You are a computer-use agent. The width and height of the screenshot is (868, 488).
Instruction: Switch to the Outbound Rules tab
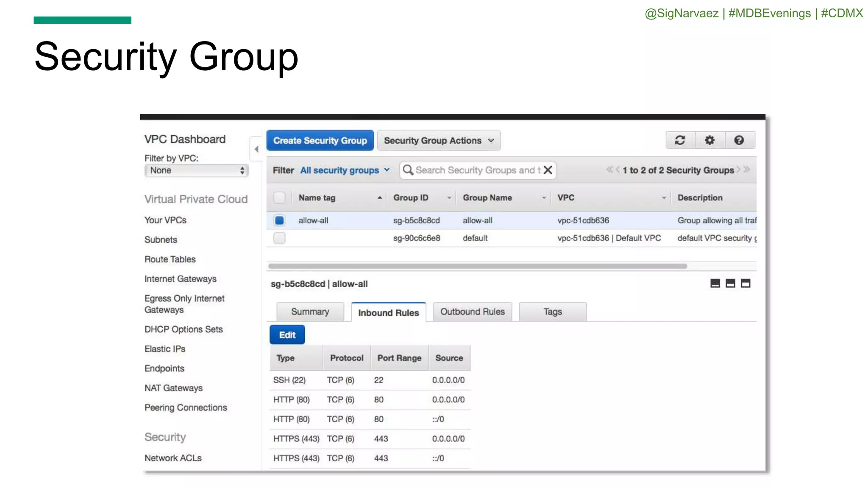(472, 312)
